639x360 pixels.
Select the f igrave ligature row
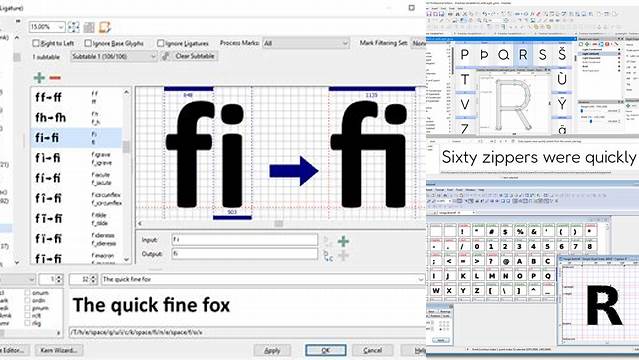(76, 158)
